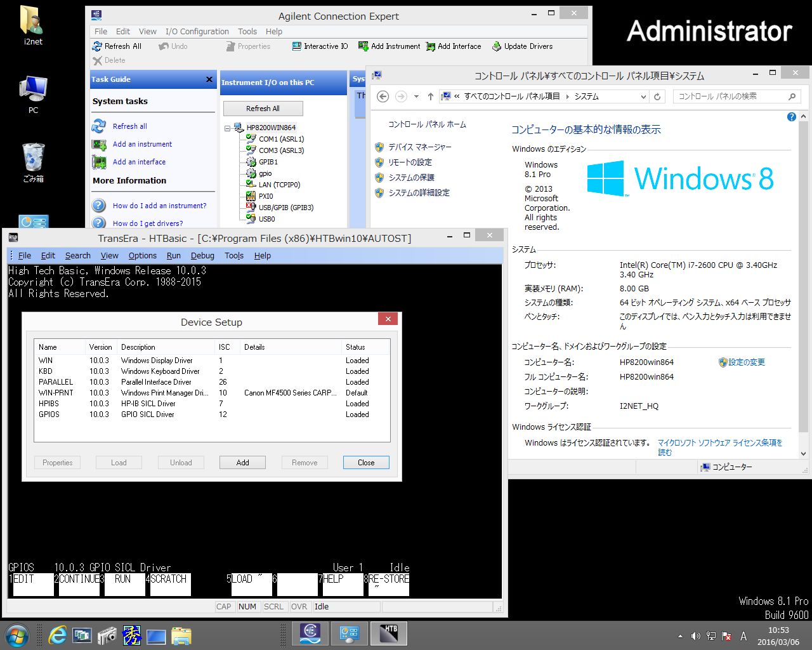Viewport: 812px width, 650px height.
Task: Open System protection (システムの保護) link
Action: (x=411, y=178)
